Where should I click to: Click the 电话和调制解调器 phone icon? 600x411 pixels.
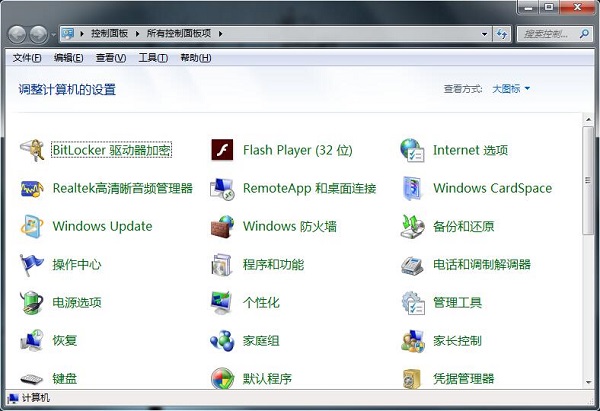coord(412,265)
